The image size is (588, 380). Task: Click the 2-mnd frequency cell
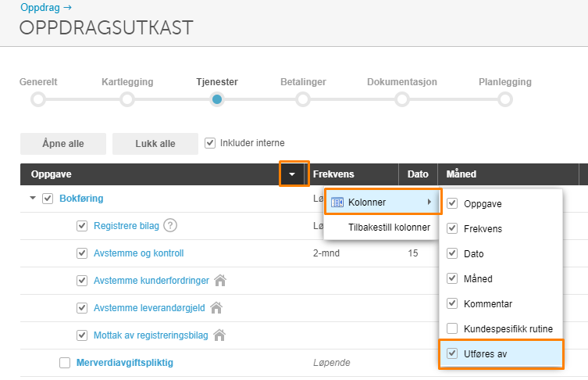pyautogui.click(x=326, y=253)
